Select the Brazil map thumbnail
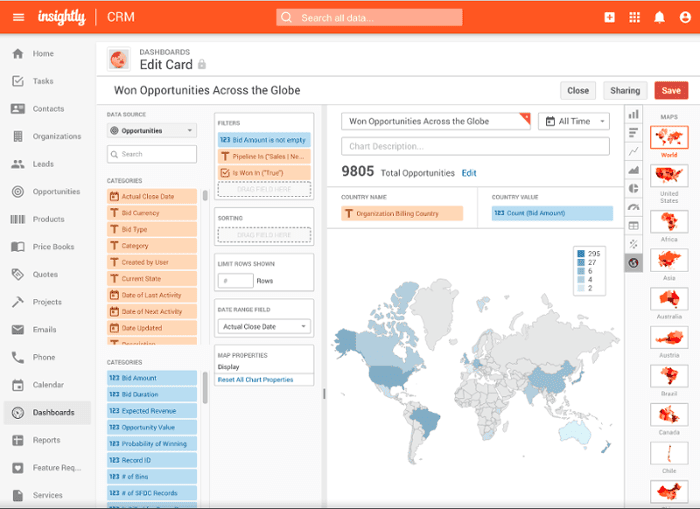The height and width of the screenshot is (509, 700). 669,376
